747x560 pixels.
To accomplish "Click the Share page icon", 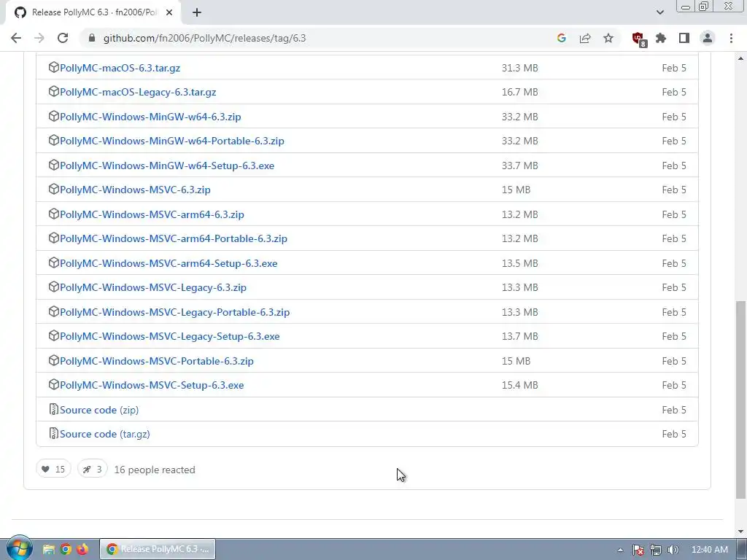I will tap(584, 38).
